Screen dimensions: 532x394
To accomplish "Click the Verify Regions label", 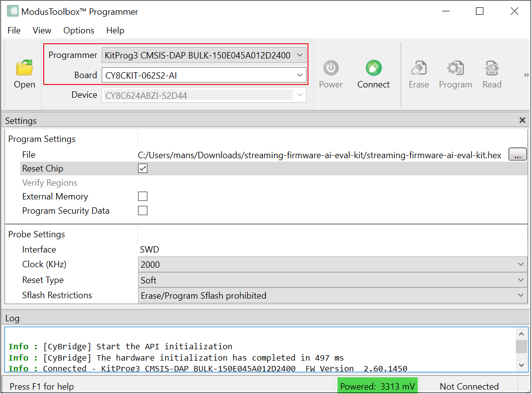I will coord(50,183).
